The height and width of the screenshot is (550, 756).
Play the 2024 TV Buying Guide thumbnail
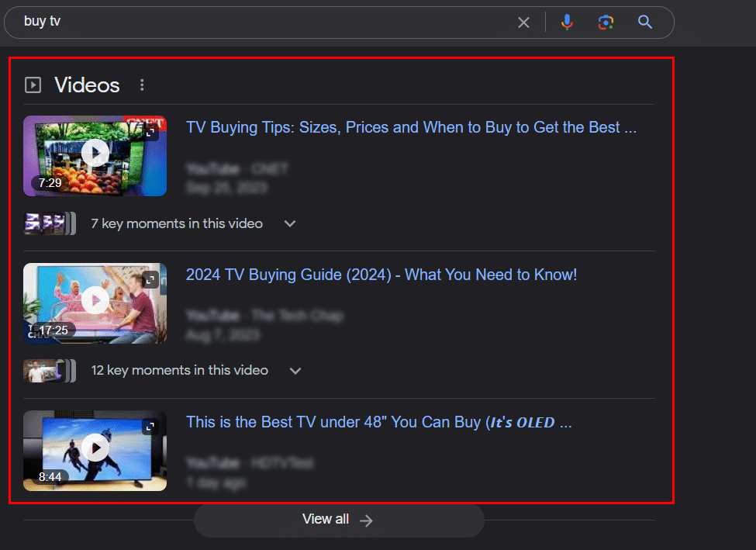[95, 303]
